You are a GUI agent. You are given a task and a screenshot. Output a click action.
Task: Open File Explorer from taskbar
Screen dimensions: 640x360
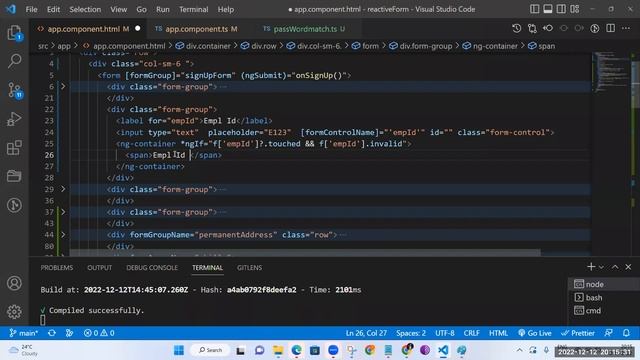tap(278, 350)
